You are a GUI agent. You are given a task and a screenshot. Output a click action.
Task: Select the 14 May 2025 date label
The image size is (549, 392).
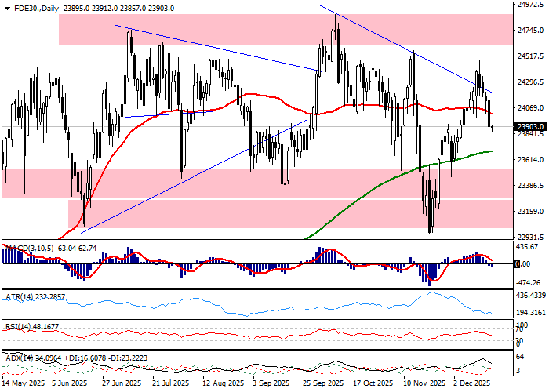(24, 384)
